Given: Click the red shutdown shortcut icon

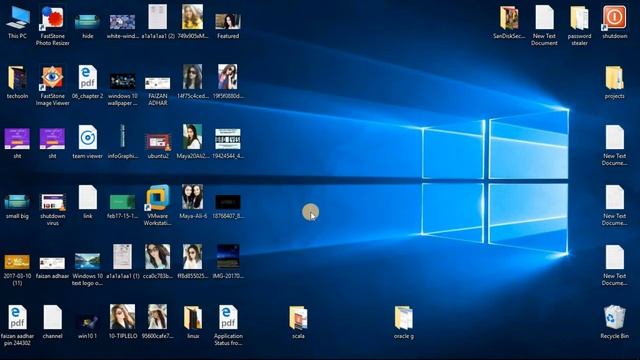Looking at the screenshot, I should [x=614, y=18].
